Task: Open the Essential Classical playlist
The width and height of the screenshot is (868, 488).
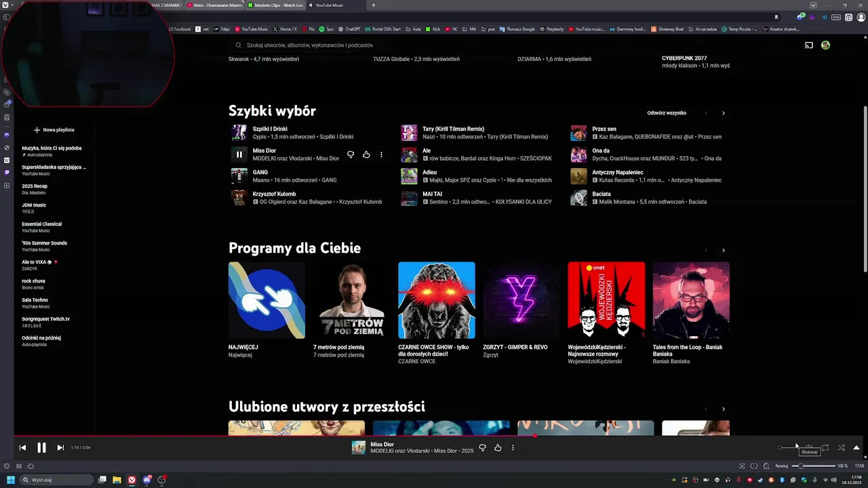Action: click(41, 227)
